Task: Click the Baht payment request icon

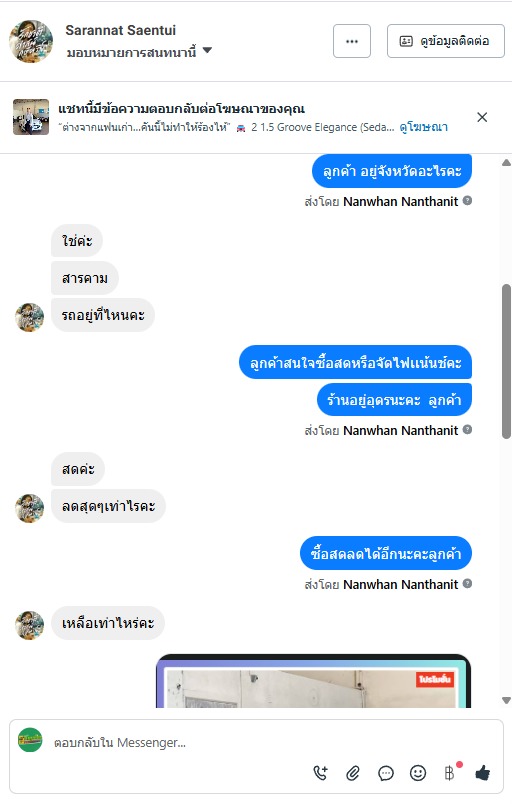Action: [x=449, y=773]
